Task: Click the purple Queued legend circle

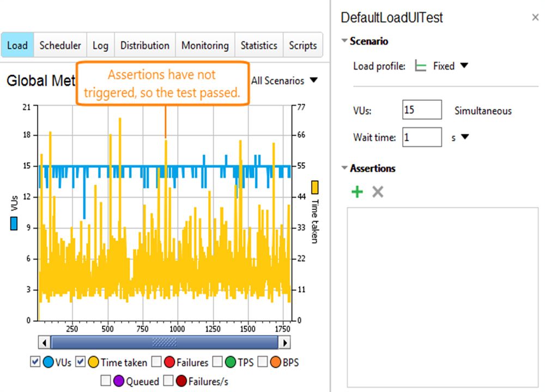Action: 119,381
